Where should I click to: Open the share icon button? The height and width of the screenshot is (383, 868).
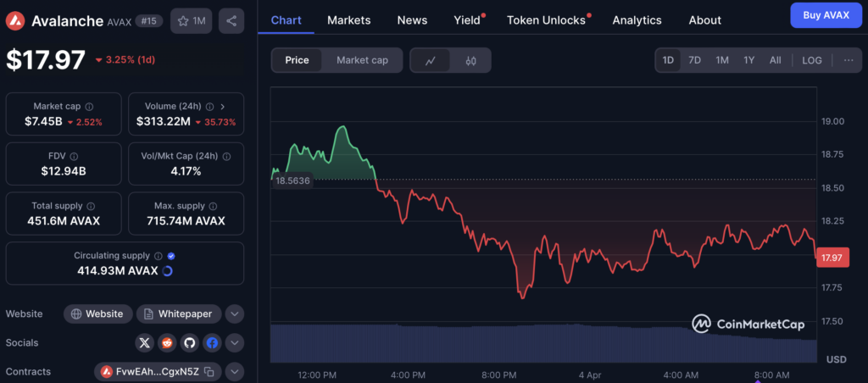point(231,21)
